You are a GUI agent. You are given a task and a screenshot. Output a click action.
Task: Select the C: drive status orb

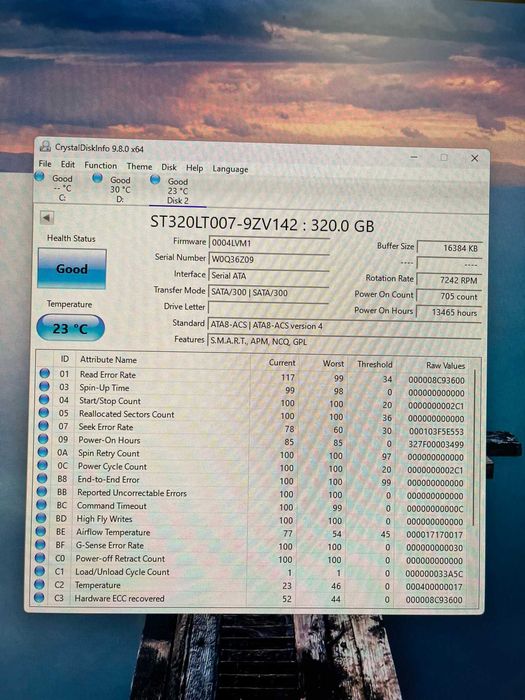pyautogui.click(x=40, y=177)
